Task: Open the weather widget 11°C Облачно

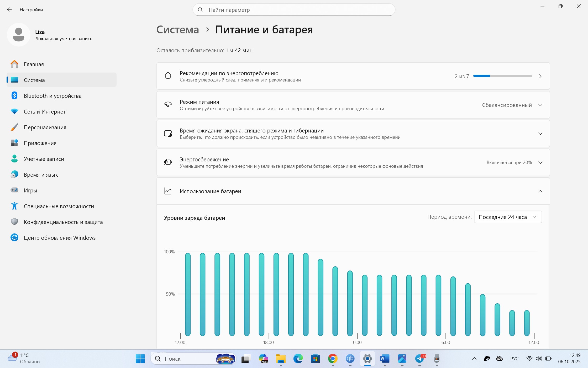Action: [x=24, y=359]
